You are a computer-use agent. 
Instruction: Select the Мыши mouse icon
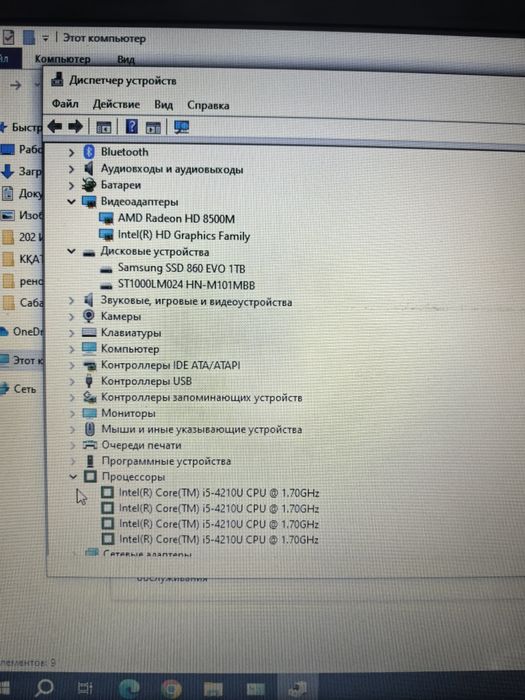tap(90, 429)
